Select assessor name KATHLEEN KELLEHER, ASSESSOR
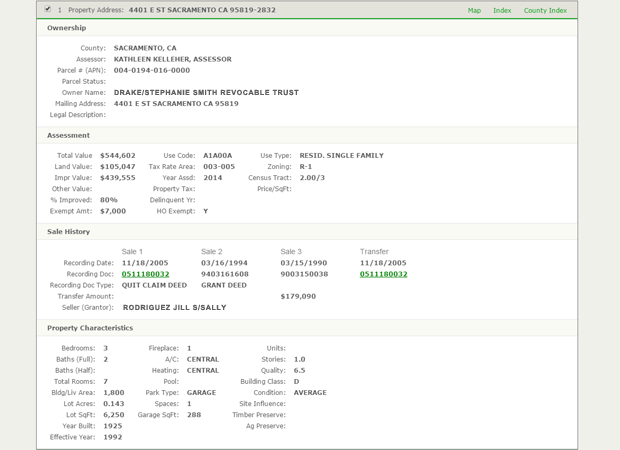Viewport: 620px width, 450px height. tap(173, 59)
